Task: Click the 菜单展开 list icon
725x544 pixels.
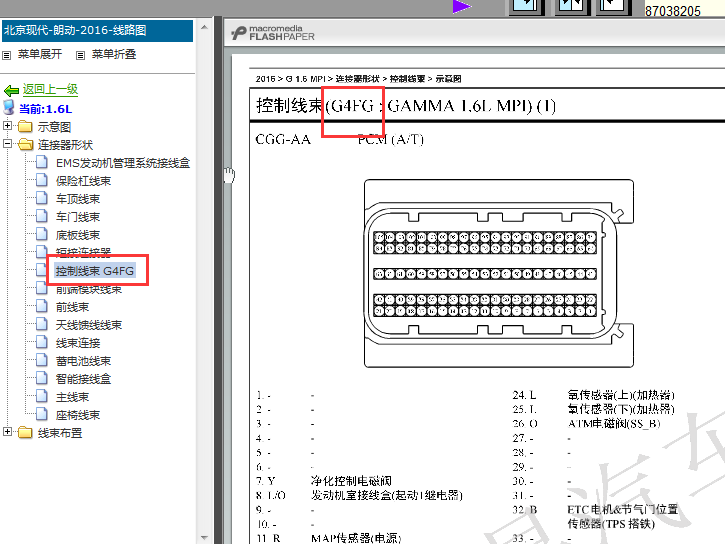Action: [6, 55]
